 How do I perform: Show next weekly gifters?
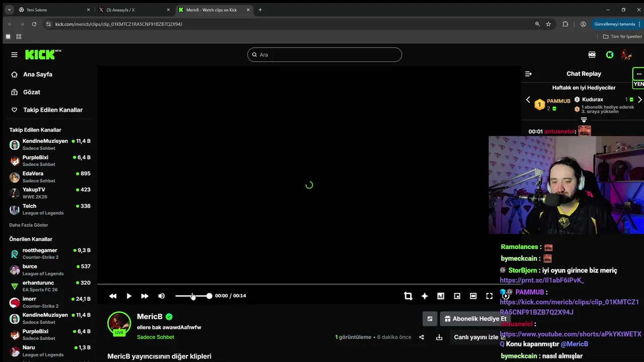pyautogui.click(x=640, y=100)
